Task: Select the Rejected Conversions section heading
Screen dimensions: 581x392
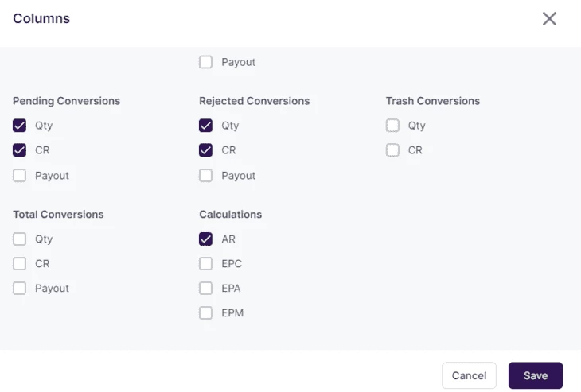Action: (x=254, y=101)
